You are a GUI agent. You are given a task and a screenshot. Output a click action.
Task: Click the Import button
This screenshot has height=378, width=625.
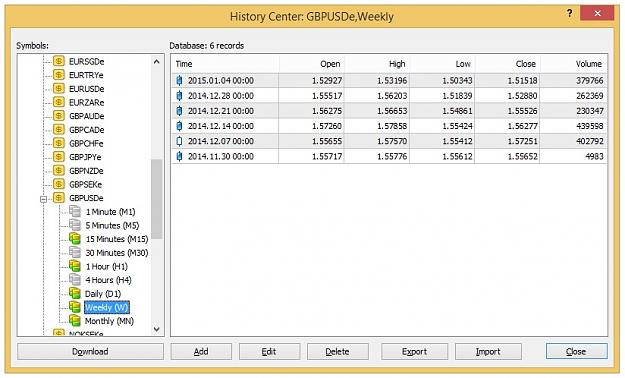pyautogui.click(x=488, y=351)
